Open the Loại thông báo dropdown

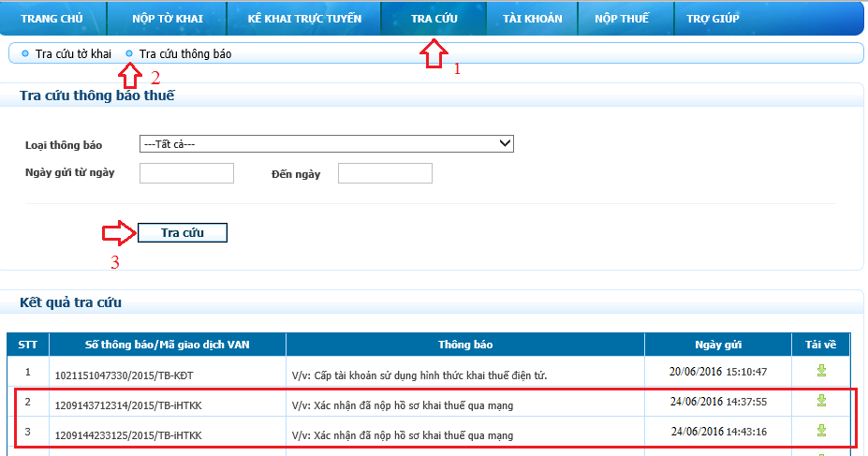click(x=326, y=143)
